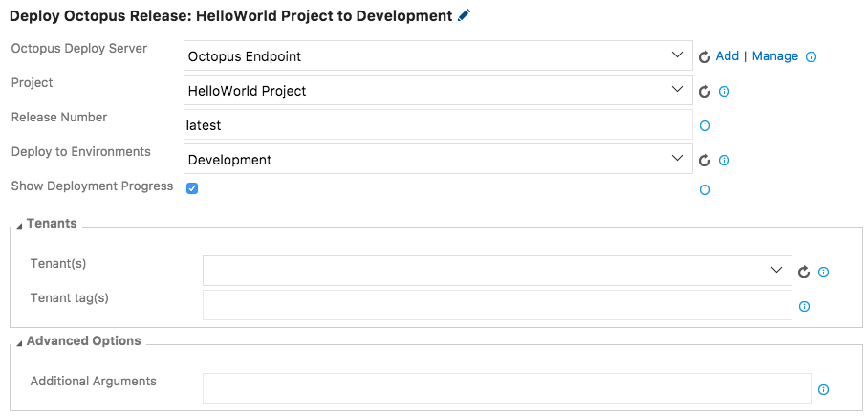
Task: Open the Tenant(s) dropdown
Action: 497,271
